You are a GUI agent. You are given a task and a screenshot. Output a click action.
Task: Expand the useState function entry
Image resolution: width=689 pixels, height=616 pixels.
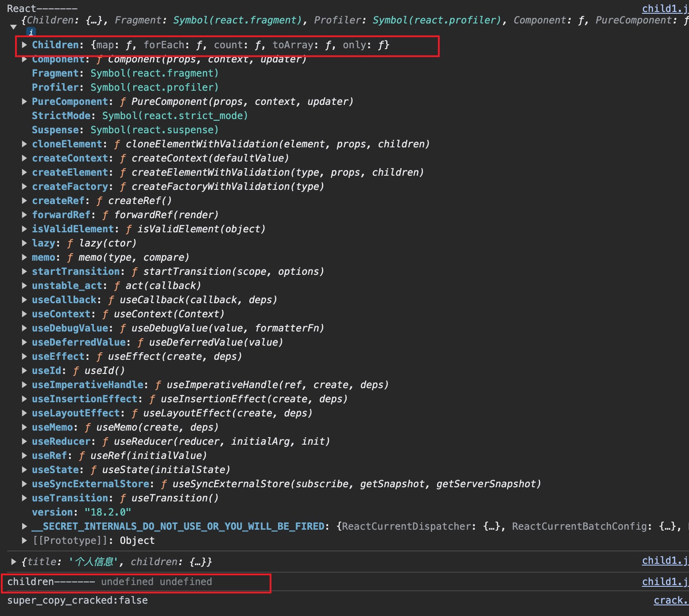pyautogui.click(x=25, y=470)
